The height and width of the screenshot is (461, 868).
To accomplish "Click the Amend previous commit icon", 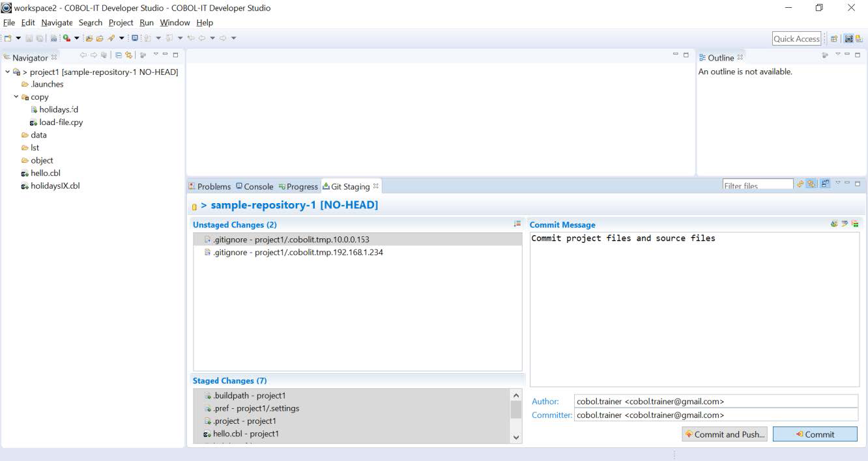I will [834, 224].
